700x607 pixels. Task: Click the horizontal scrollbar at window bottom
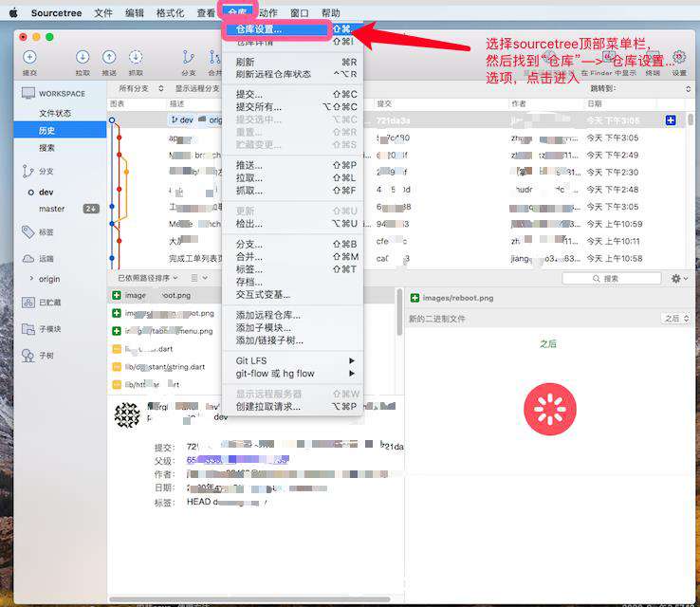pos(250,599)
